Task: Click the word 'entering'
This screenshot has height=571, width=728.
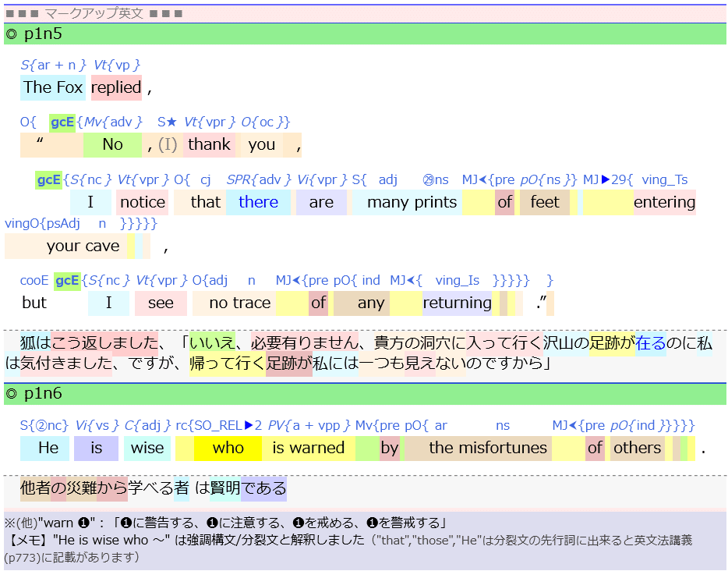Action: pos(664,202)
